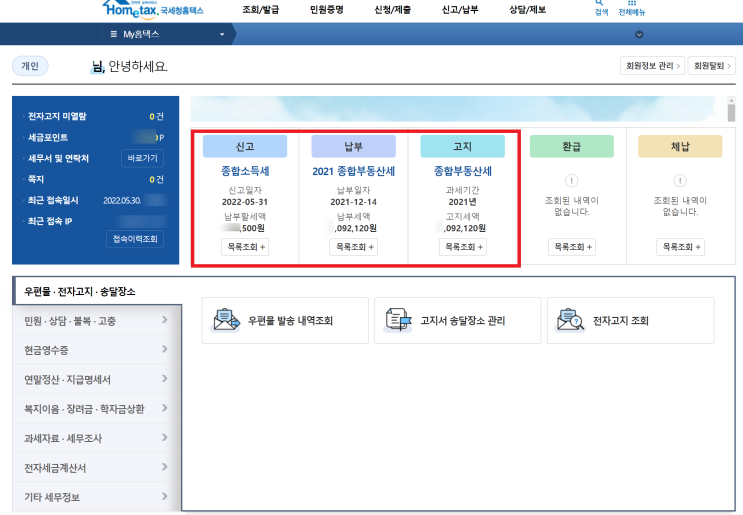743x515 pixels.
Task: Expand 과세자료·세무조사 side menu
Action: point(97,438)
